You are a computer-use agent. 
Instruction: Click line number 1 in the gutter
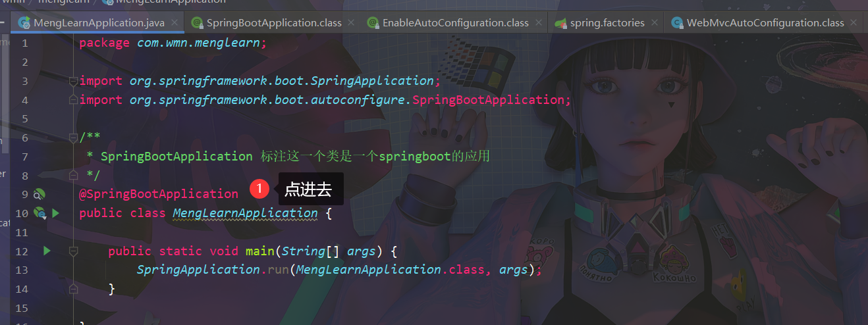tap(24, 43)
